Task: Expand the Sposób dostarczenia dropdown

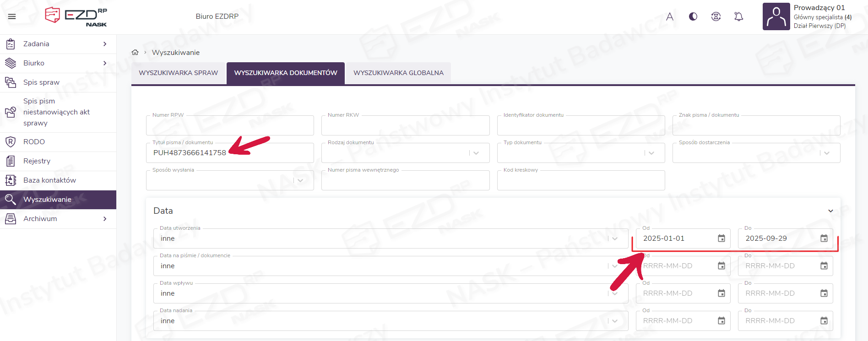Action: click(x=827, y=153)
